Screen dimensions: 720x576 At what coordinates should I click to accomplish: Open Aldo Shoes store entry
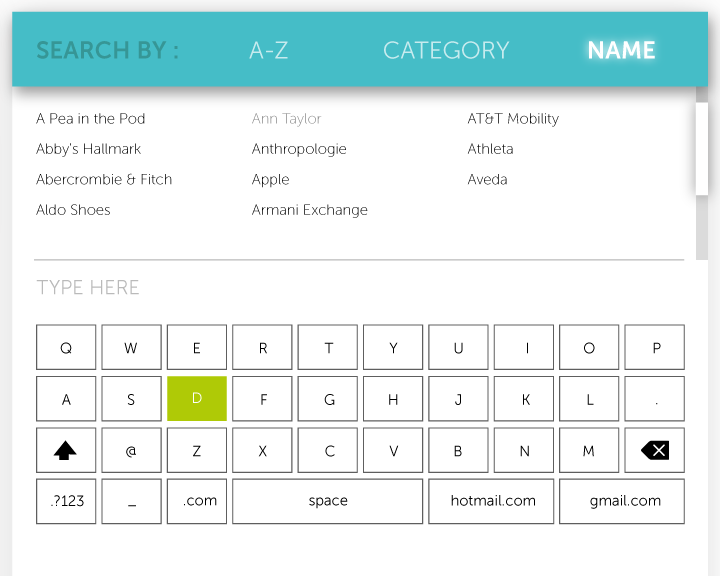(x=73, y=210)
